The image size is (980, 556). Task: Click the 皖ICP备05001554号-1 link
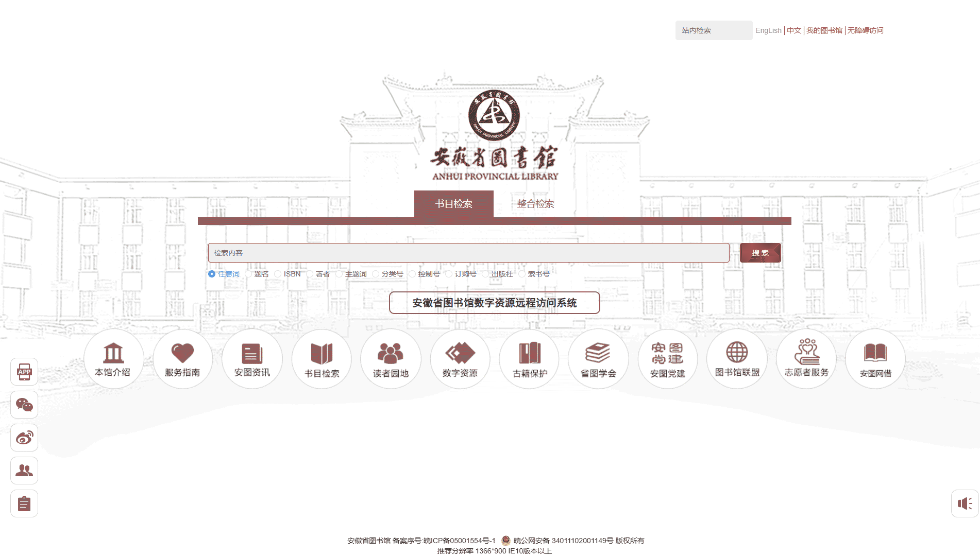point(460,541)
